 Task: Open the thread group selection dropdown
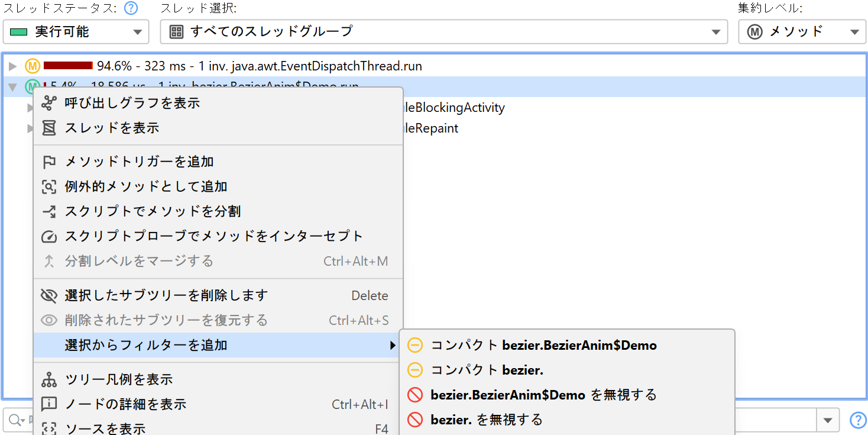coord(443,32)
